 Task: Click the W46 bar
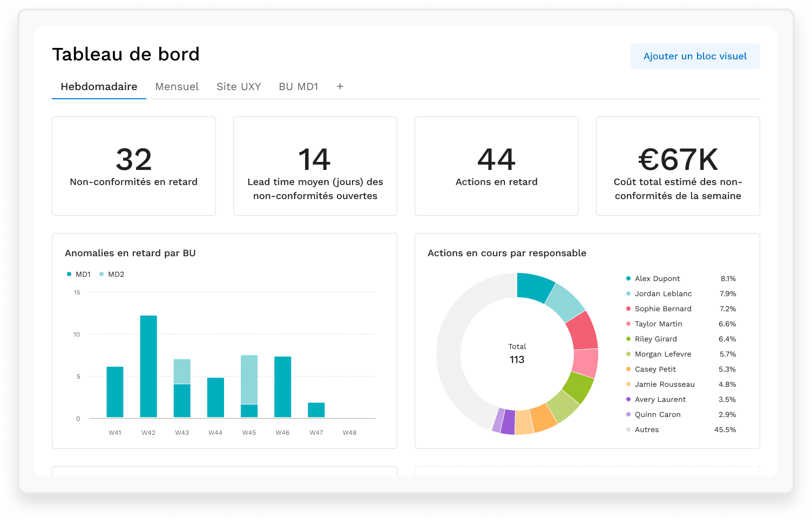point(282,387)
